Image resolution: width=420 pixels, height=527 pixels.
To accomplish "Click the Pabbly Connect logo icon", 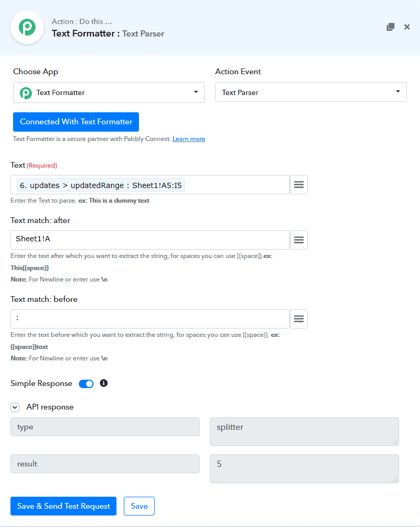I will point(27,27).
